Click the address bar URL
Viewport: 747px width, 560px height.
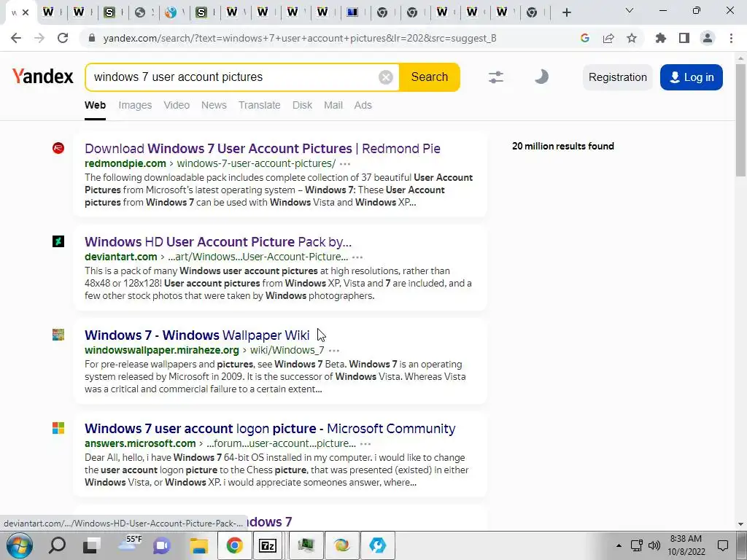pyautogui.click(x=300, y=38)
